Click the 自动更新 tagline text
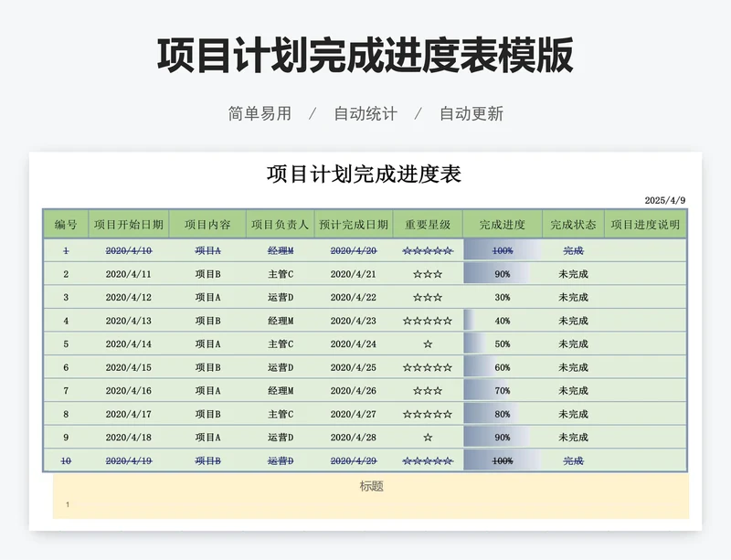Image resolution: width=731 pixels, height=560 pixels. 471,113
